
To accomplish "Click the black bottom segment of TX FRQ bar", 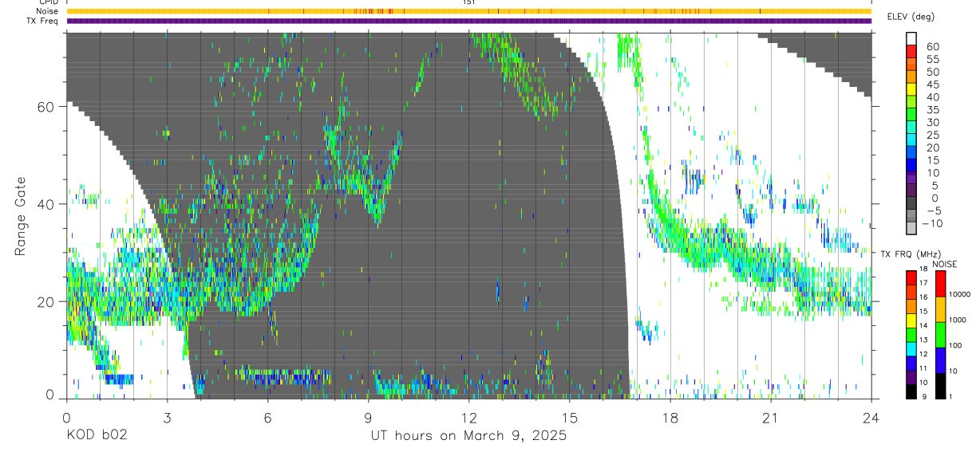I will 911,391.
